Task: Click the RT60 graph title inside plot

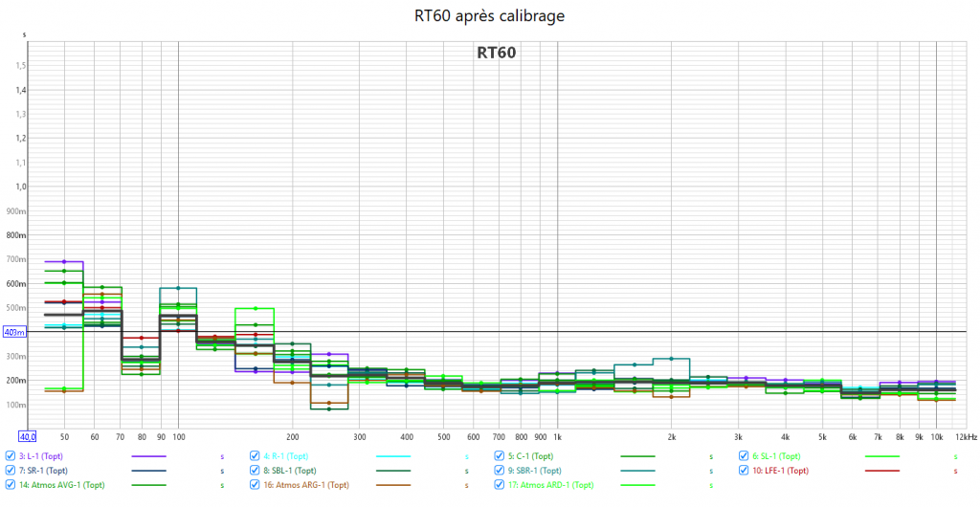Action: pyautogui.click(x=496, y=54)
